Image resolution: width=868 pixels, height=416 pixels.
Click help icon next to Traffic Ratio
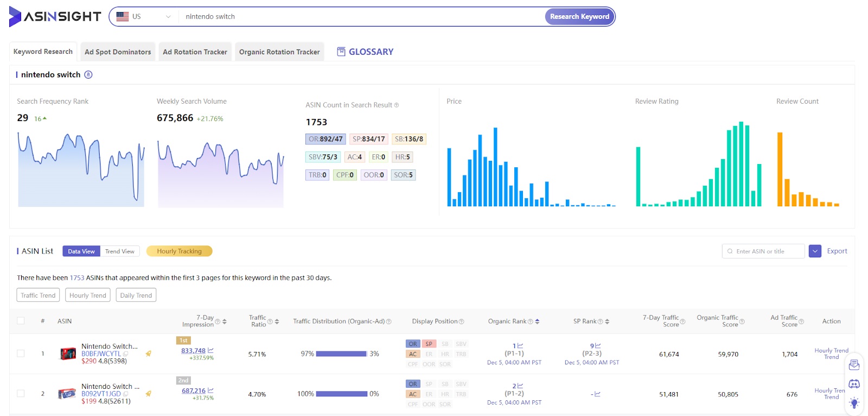[x=270, y=322]
